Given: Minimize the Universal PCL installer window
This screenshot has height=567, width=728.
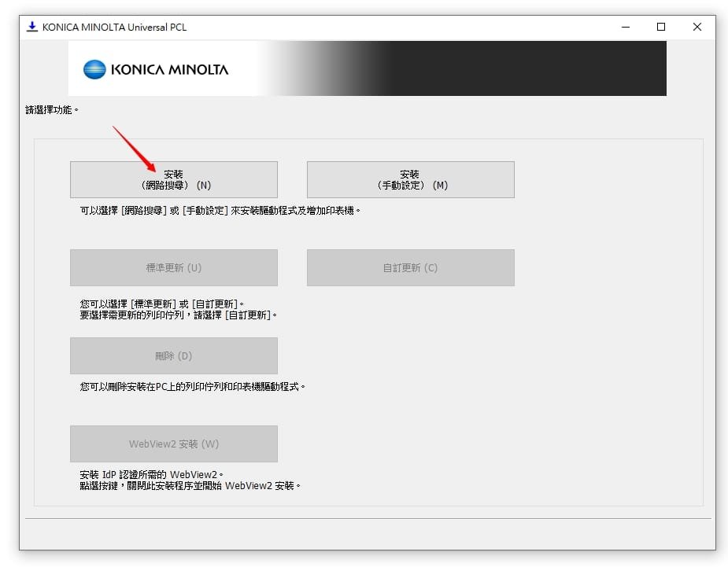Looking at the screenshot, I should point(625,27).
